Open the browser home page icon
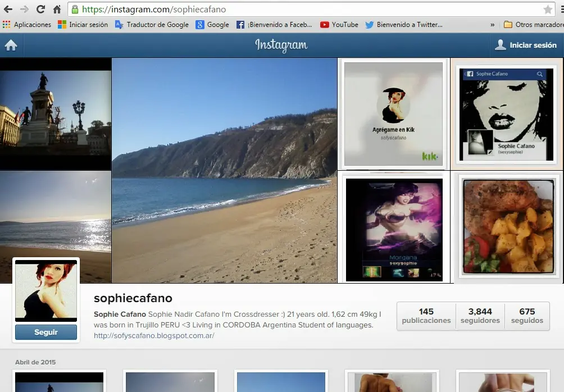The image size is (564, 392). tap(57, 10)
